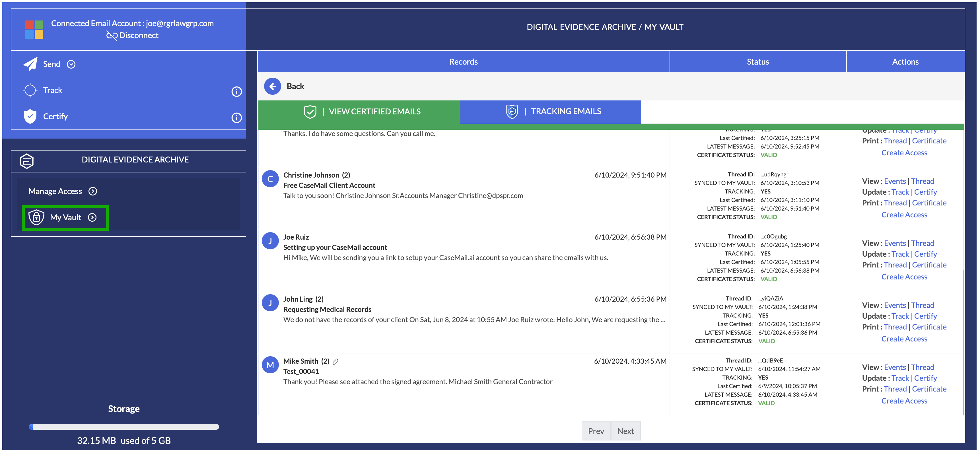Create Access for John Ling row

(x=904, y=339)
